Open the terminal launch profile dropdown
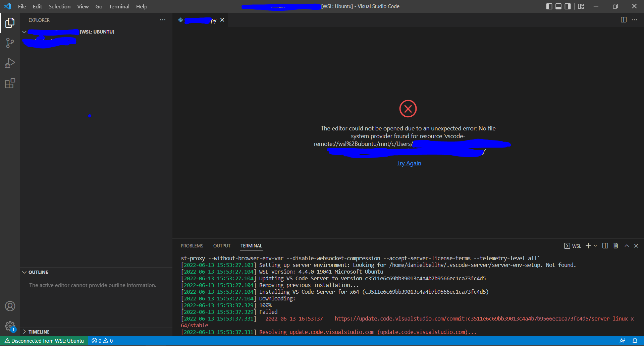Viewport: 644px width, 346px height. (x=595, y=246)
